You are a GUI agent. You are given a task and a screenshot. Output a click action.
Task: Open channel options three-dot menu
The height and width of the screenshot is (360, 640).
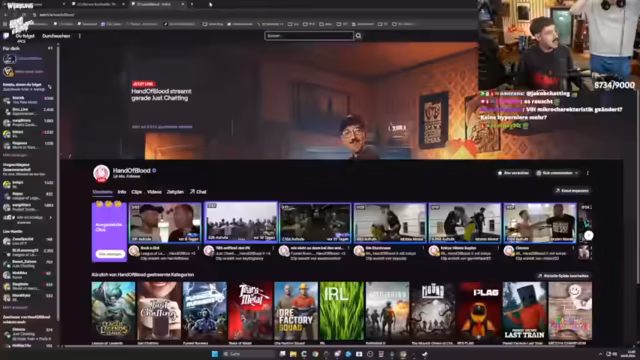tap(588, 173)
